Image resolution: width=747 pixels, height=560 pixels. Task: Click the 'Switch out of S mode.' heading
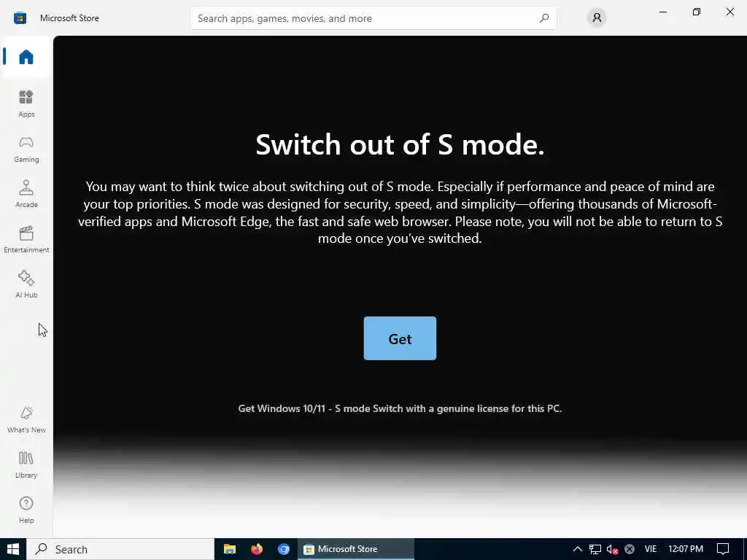click(400, 144)
